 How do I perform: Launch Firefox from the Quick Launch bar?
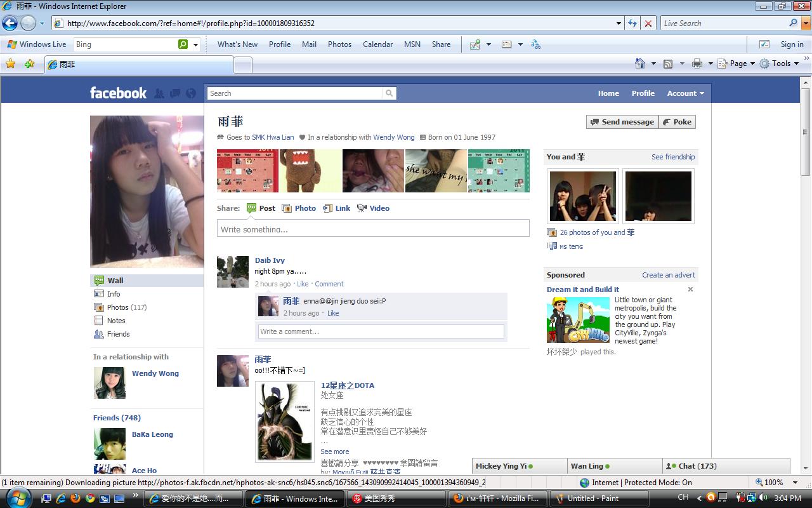[x=75, y=498]
